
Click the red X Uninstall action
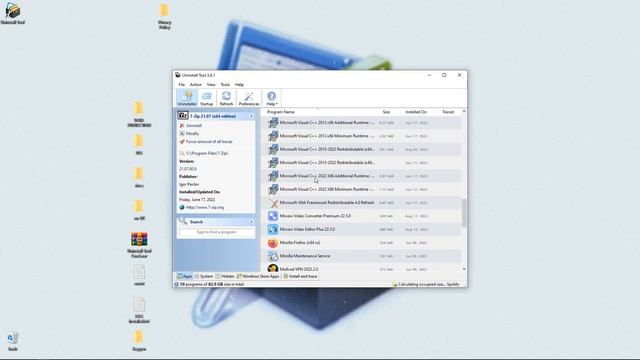[191, 126]
